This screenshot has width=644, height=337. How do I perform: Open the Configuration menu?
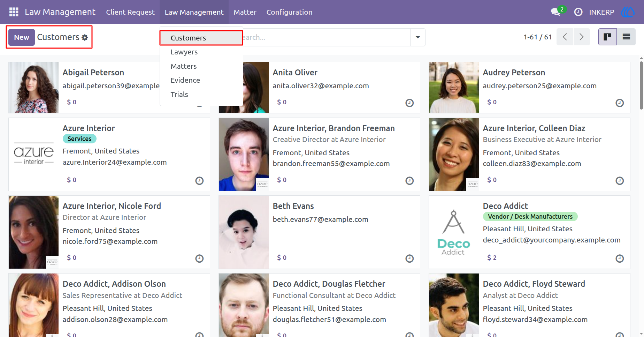coord(289,12)
